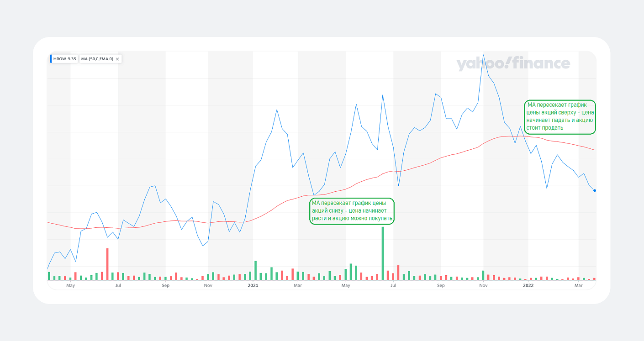Click the first Sep label on axis
Image resolution: width=644 pixels, height=341 pixels.
click(165, 286)
